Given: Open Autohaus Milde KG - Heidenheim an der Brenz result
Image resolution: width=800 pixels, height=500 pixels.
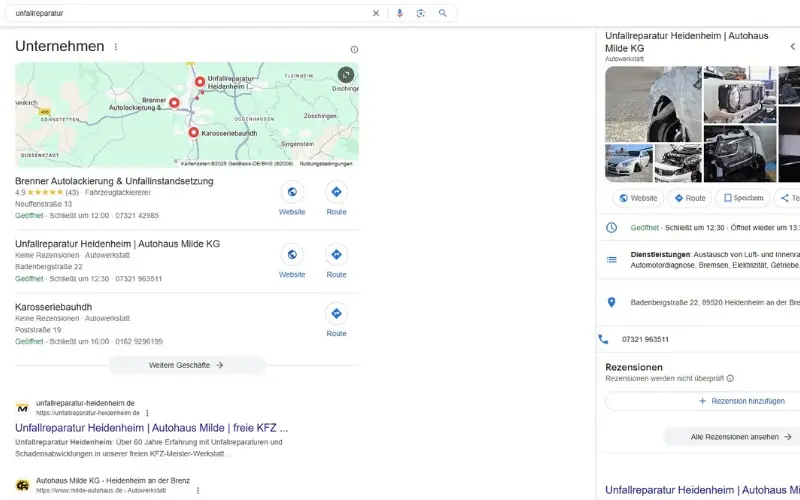Looking at the screenshot, I should click(113, 481).
